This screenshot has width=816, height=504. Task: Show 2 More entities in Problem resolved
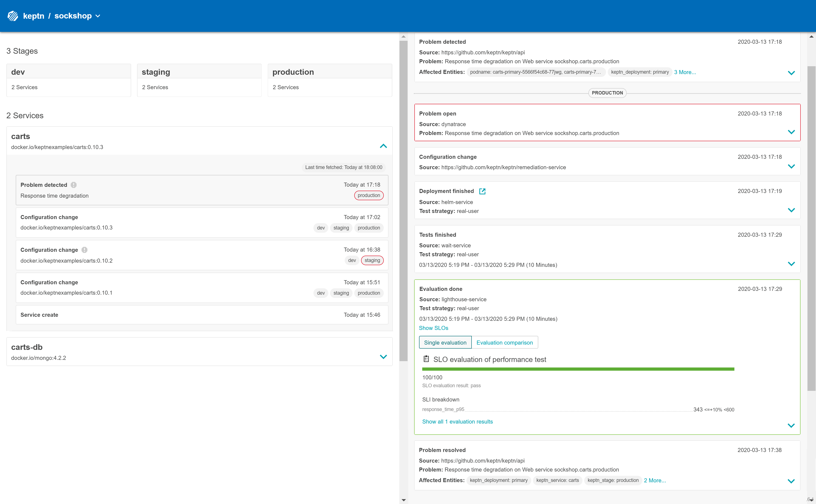655,480
